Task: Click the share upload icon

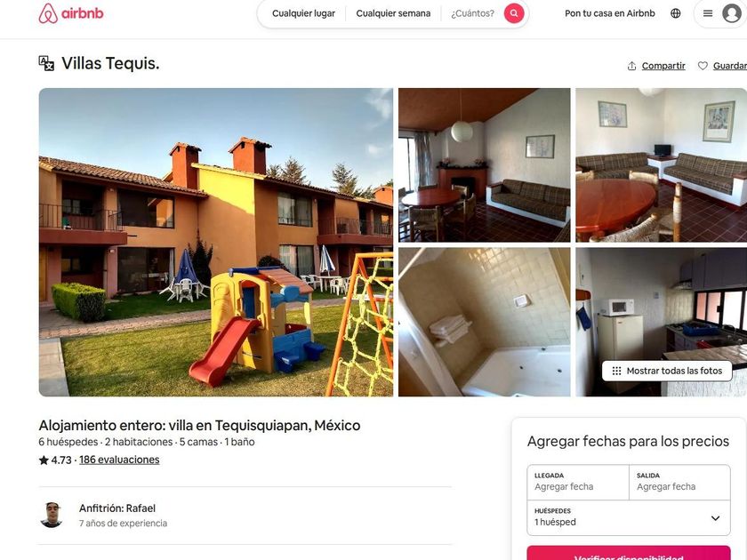Action: 631,66
